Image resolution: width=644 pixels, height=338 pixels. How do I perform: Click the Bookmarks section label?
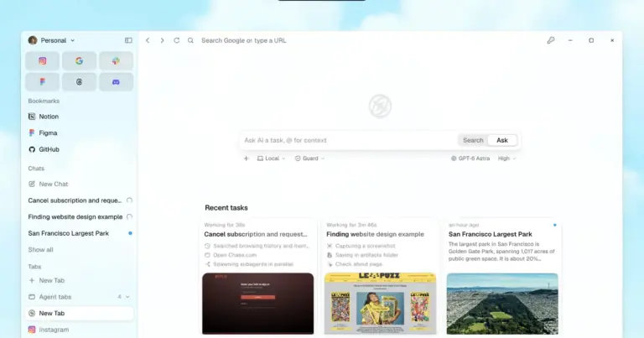(44, 101)
